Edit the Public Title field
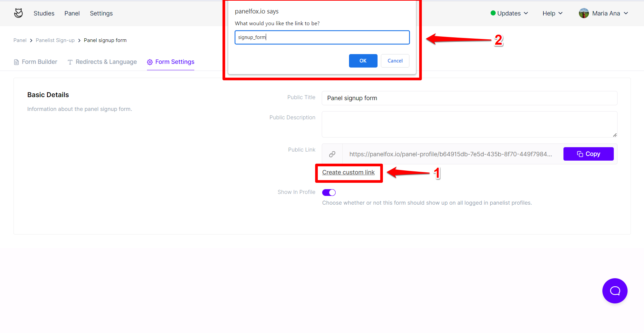Image resolution: width=644 pixels, height=333 pixels. [x=469, y=98]
